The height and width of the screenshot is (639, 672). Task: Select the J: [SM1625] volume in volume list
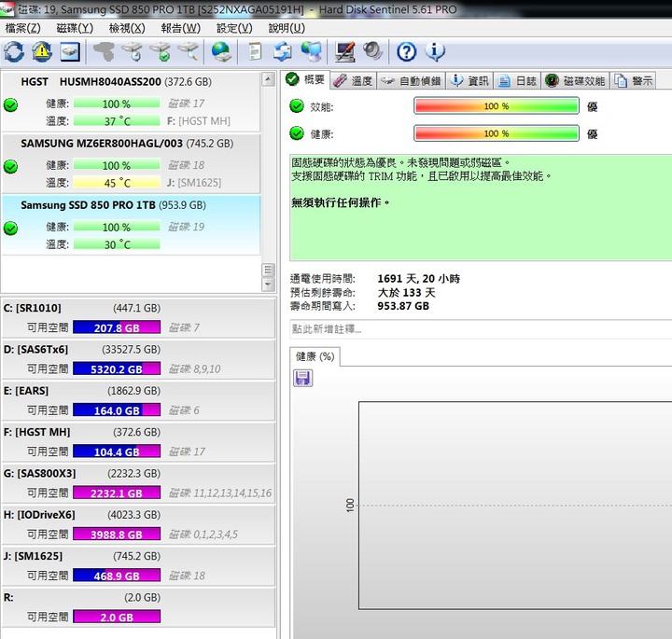click(x=138, y=565)
